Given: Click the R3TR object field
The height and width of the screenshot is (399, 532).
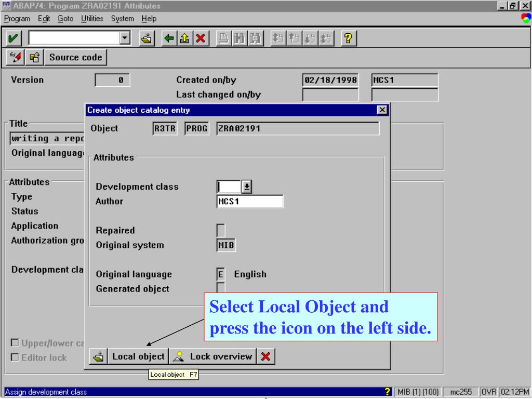Looking at the screenshot, I should 165,129.
